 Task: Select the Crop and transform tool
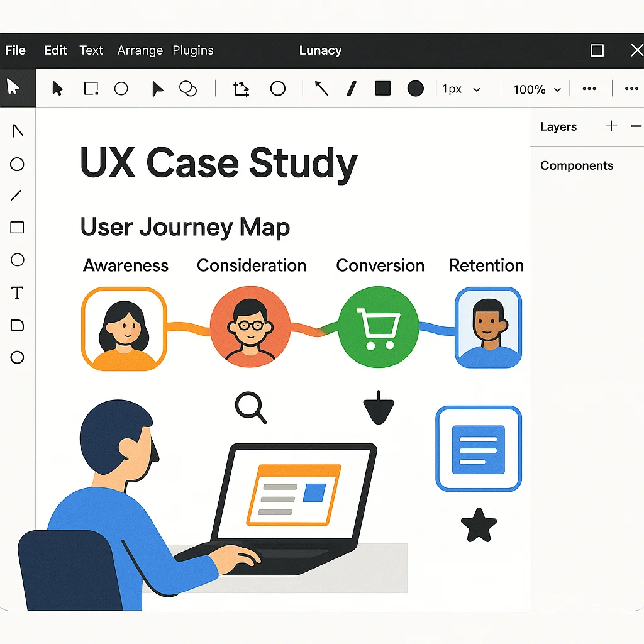pyautogui.click(x=240, y=89)
